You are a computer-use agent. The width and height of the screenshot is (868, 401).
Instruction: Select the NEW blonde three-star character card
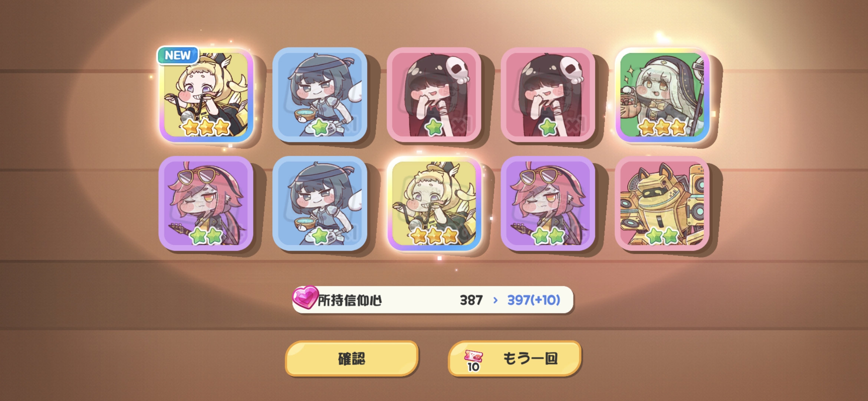pos(206,95)
